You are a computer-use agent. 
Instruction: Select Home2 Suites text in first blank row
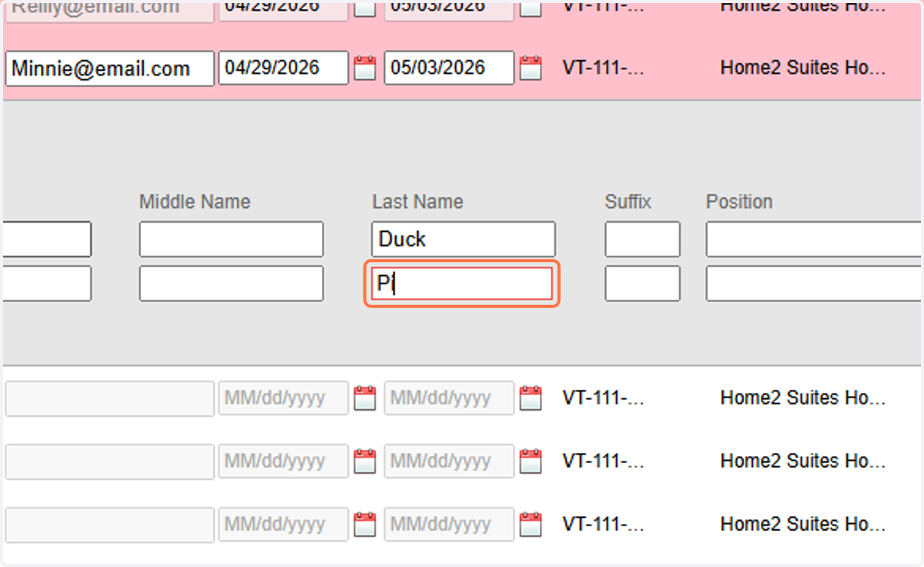[803, 398]
